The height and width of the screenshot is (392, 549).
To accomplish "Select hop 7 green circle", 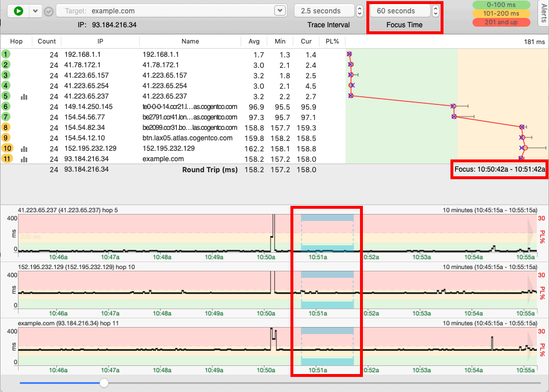I will [6, 117].
